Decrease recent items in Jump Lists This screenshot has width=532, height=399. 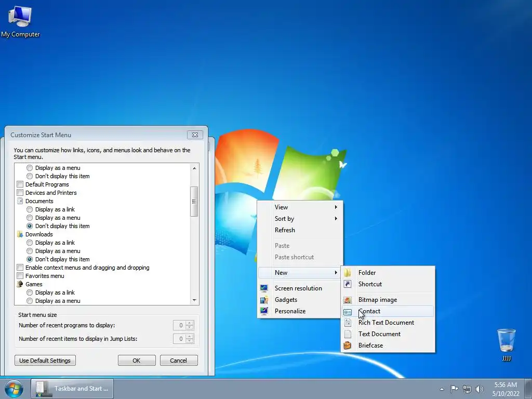(190, 341)
